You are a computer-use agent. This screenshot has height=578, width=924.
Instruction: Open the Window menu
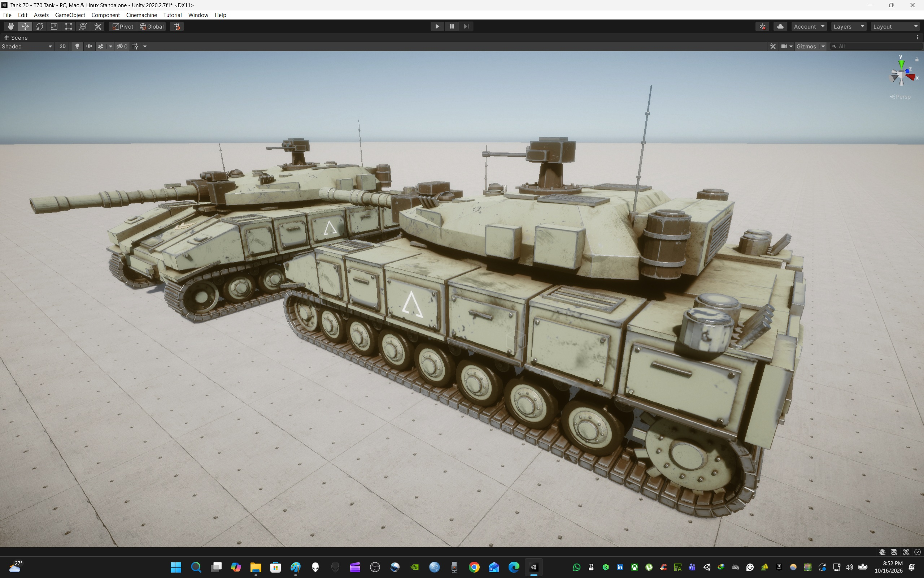pyautogui.click(x=198, y=15)
